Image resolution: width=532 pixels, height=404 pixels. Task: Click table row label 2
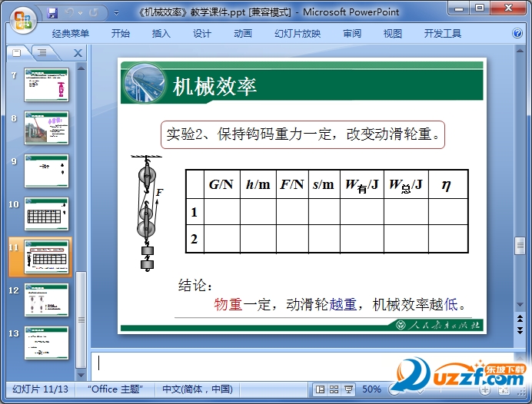pos(195,239)
